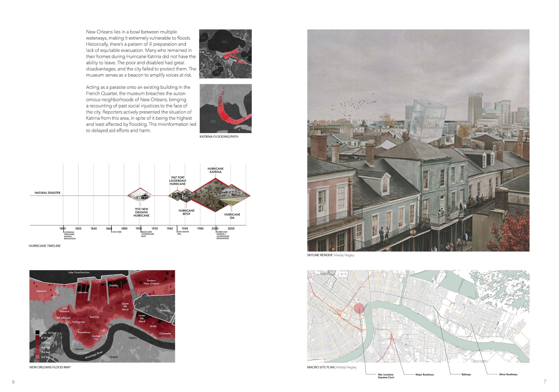This screenshot has width=559, height=392.
Task: Click the Over 10 feet legend swatch
Action: 37,332
